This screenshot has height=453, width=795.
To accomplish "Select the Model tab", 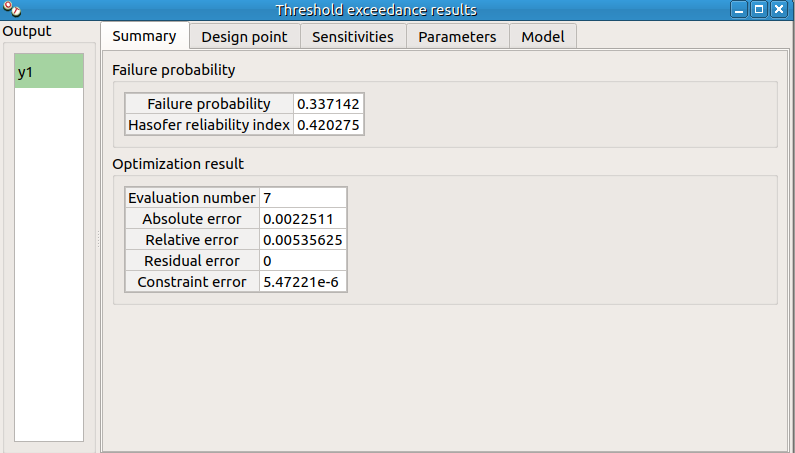I will click(543, 37).
